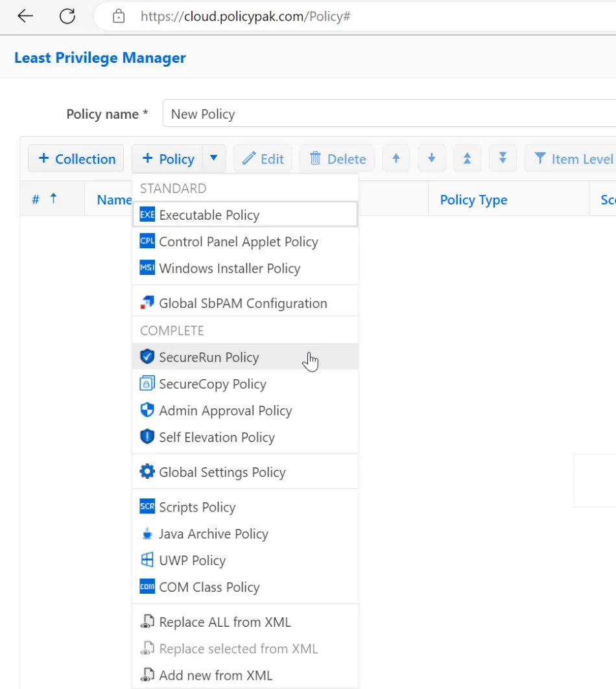Click the Java Archive Policy coffee icon
The width and height of the screenshot is (616, 689).
147,533
